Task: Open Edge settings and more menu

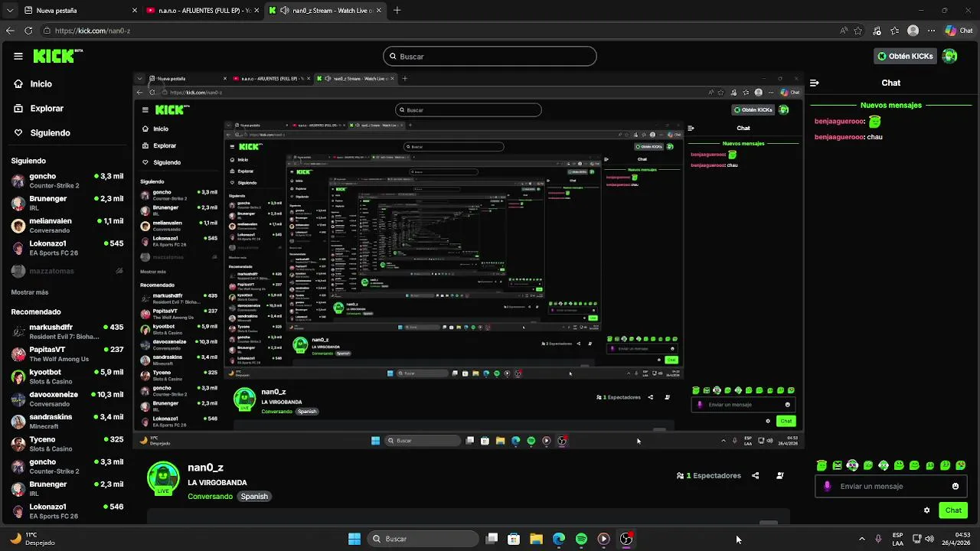Action: click(x=931, y=31)
